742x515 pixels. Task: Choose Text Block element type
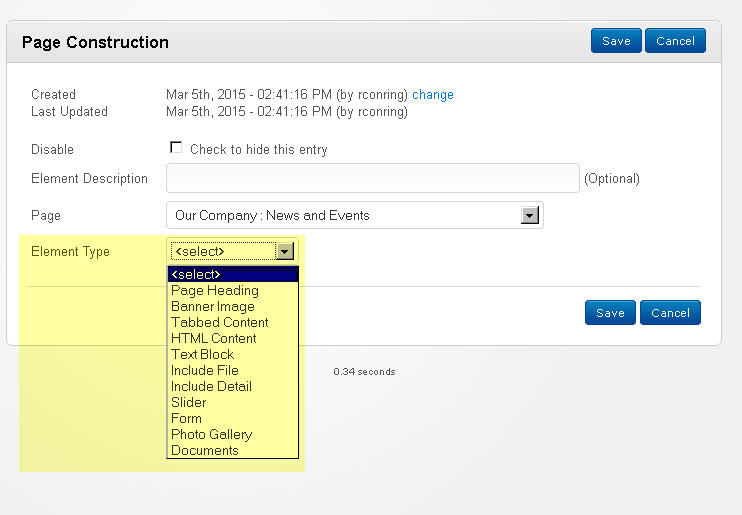[203, 355]
